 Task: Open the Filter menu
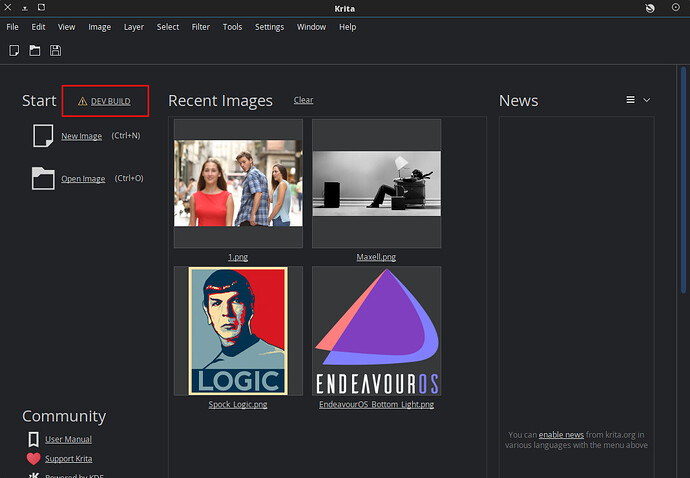click(x=201, y=27)
